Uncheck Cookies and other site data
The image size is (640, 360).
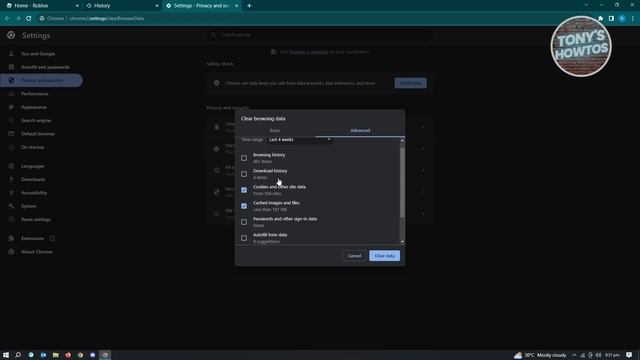click(244, 190)
